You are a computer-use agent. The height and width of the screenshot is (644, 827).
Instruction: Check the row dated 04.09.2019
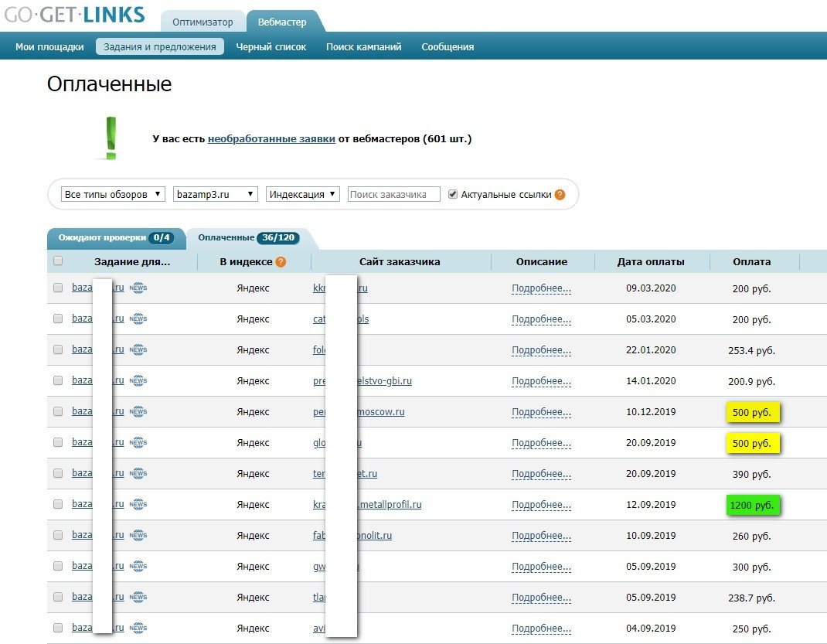tap(58, 628)
